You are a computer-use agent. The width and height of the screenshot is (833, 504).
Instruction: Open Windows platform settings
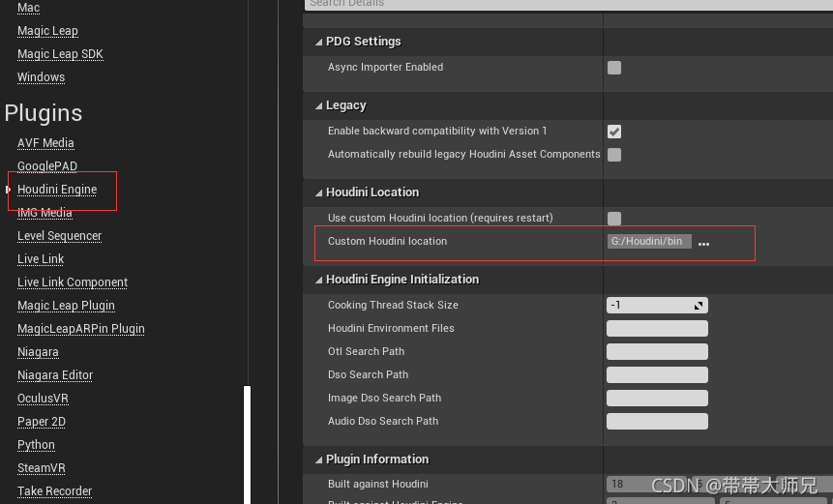click(x=41, y=77)
